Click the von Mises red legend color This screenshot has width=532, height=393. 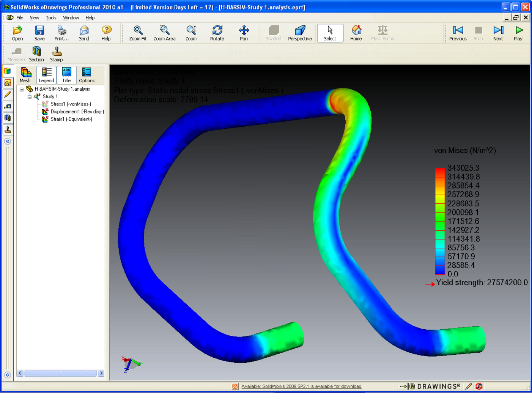(x=439, y=172)
